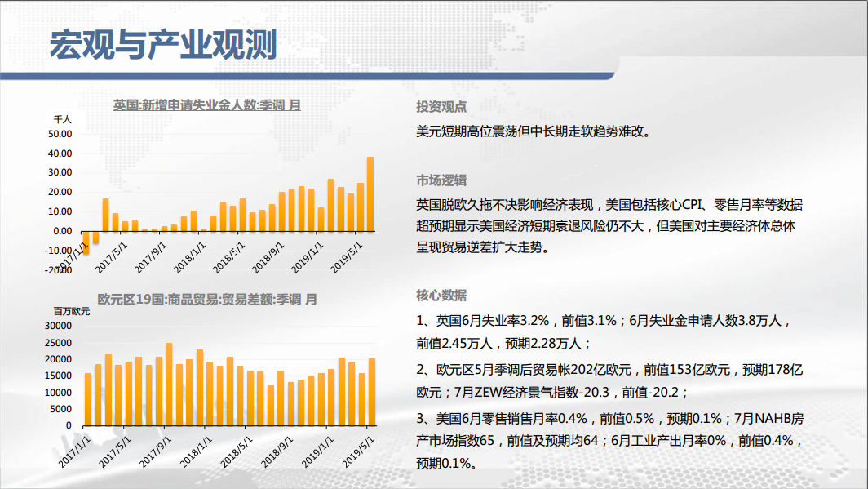Click the core data line starting with 1、英国6月失业率
Screen dimensions: 868x489
coord(604,322)
